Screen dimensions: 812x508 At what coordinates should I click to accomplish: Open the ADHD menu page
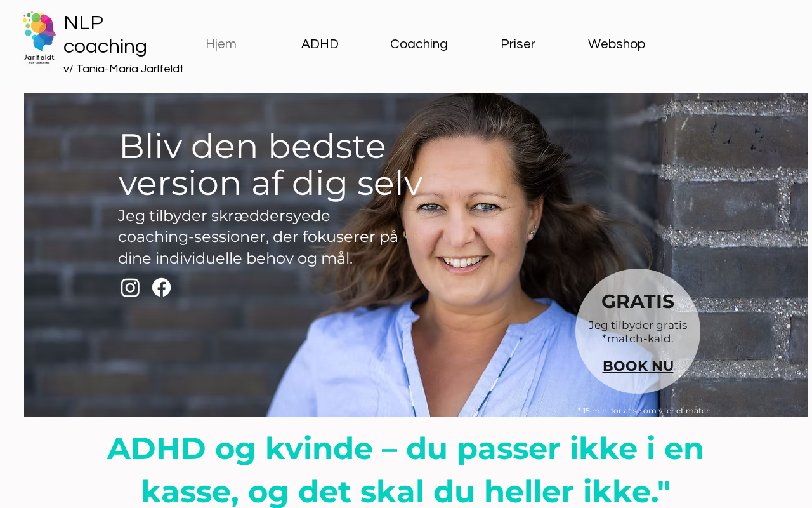pos(320,44)
